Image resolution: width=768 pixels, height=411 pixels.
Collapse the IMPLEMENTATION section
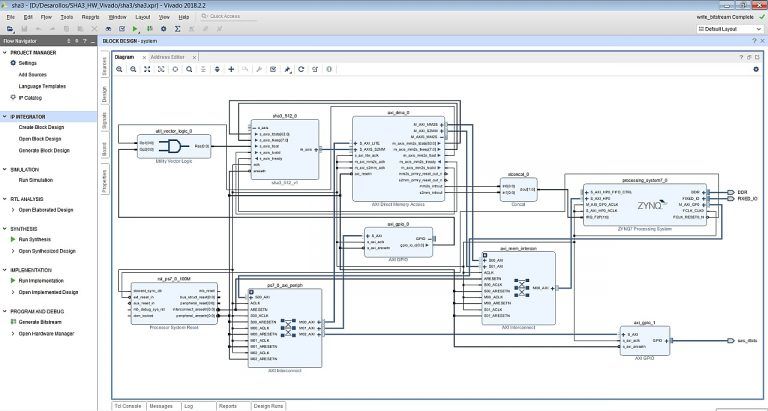[x=5, y=270]
